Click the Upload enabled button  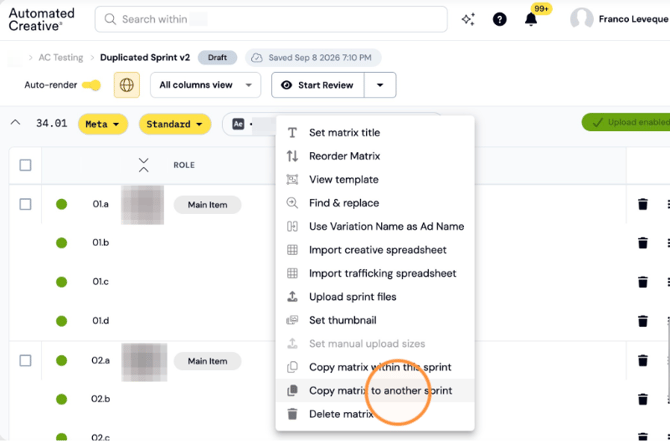tap(626, 122)
